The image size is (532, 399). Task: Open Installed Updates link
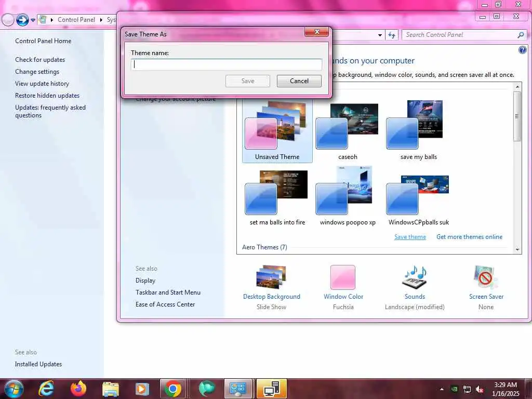(x=38, y=364)
